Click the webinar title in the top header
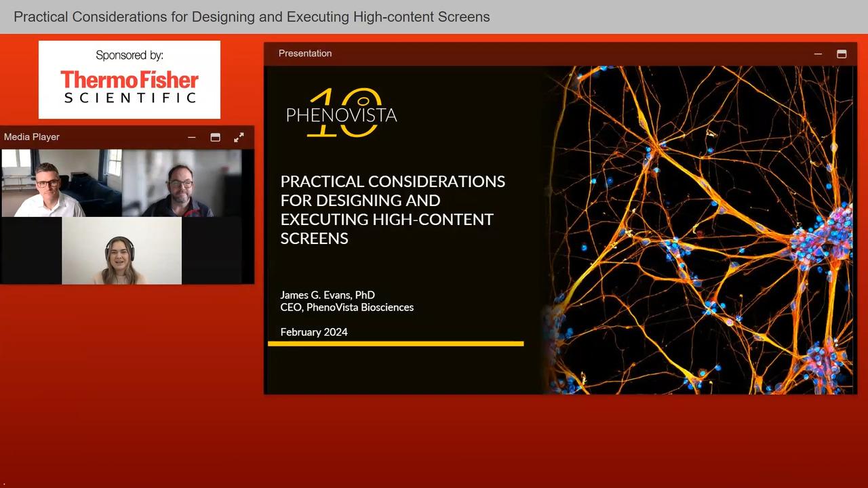The width and height of the screenshot is (868, 488). click(252, 17)
